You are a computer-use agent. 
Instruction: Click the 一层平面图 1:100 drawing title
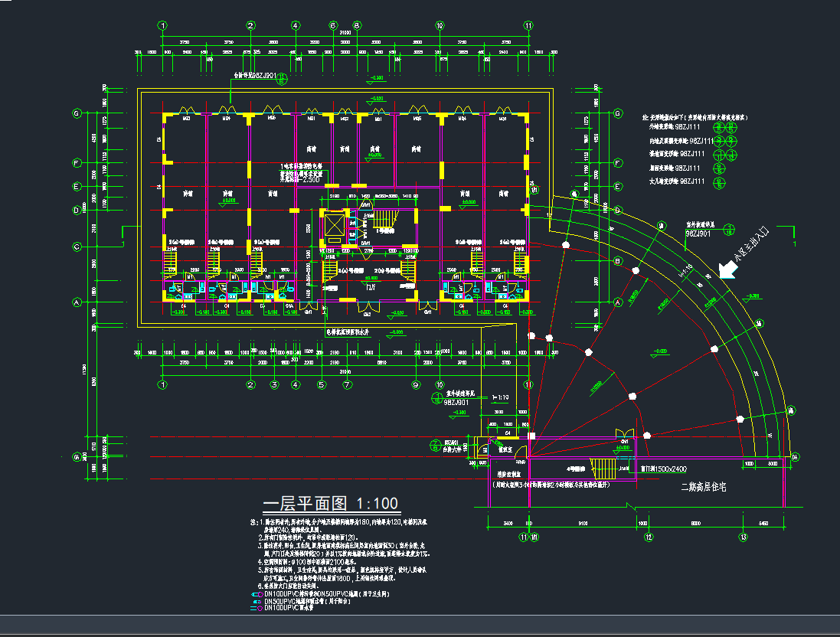tap(330, 503)
